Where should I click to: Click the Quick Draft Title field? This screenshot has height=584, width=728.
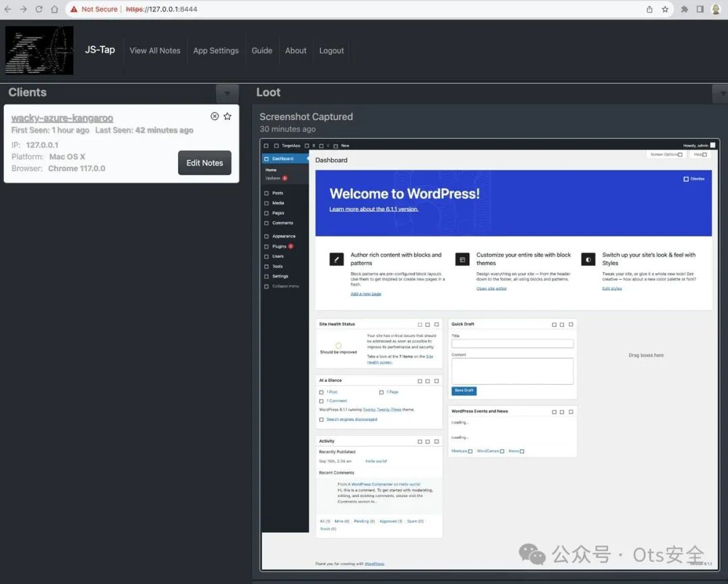[512, 344]
